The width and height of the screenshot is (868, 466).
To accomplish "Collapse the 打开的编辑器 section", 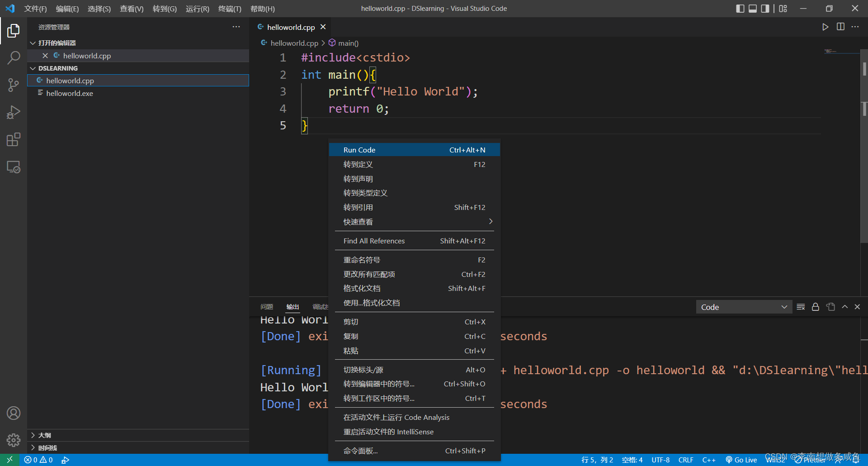I will pyautogui.click(x=138, y=43).
